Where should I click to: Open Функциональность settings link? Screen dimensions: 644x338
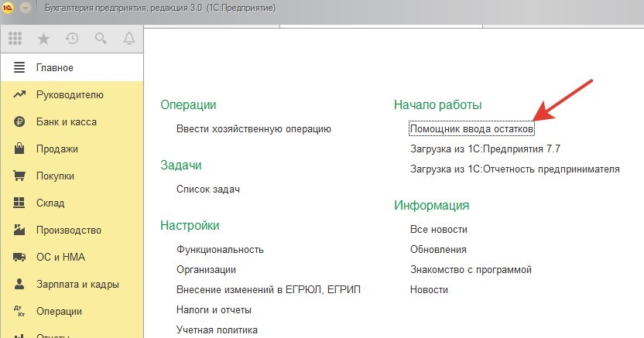pyautogui.click(x=220, y=249)
